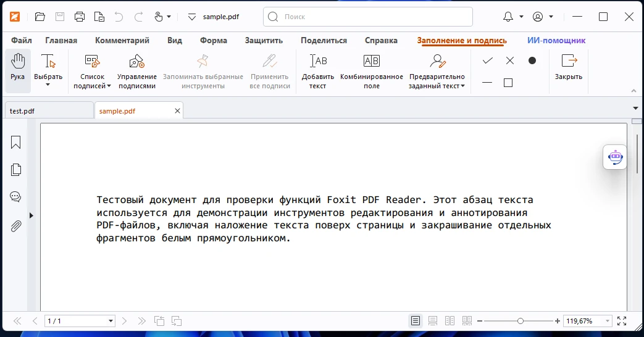The image size is (644, 337).
Task: Switch to the Защитить tab
Action: 264,40
